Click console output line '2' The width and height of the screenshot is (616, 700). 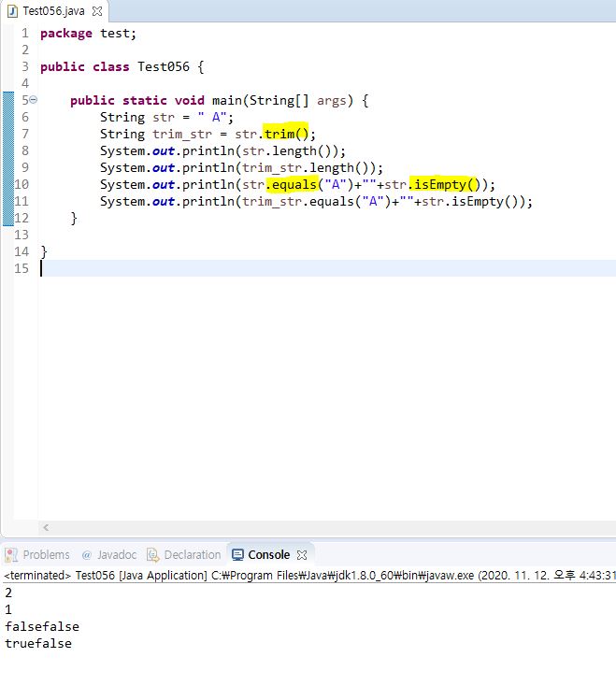click(x=8, y=593)
